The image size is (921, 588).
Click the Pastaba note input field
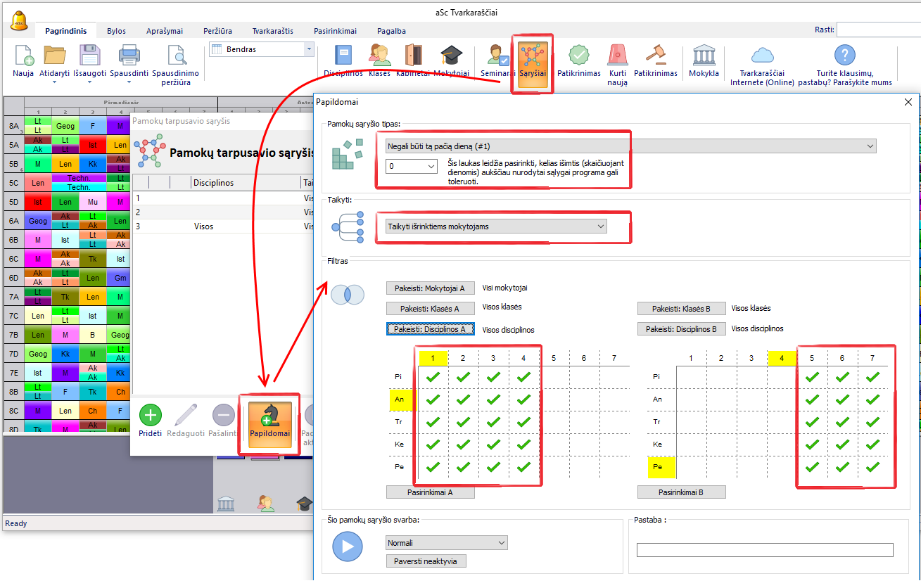tap(764, 550)
